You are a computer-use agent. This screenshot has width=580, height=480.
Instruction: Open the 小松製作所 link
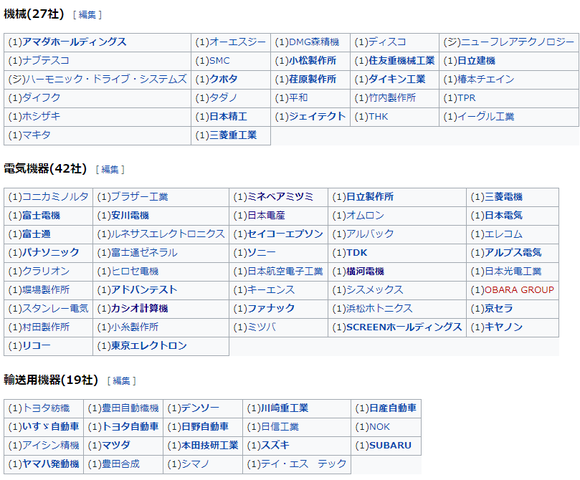pyautogui.click(x=312, y=61)
